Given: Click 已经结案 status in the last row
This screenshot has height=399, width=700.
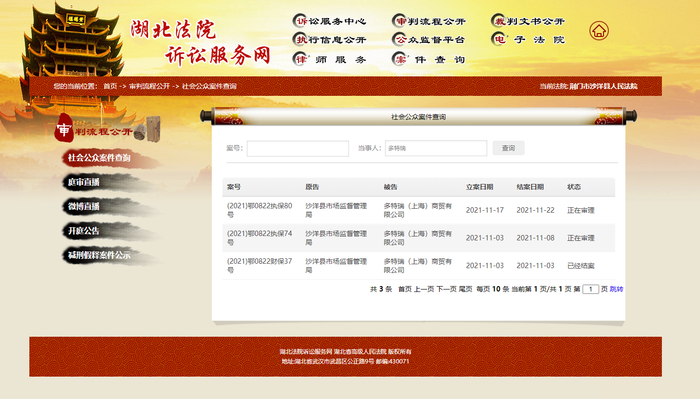Looking at the screenshot, I should click(581, 266).
